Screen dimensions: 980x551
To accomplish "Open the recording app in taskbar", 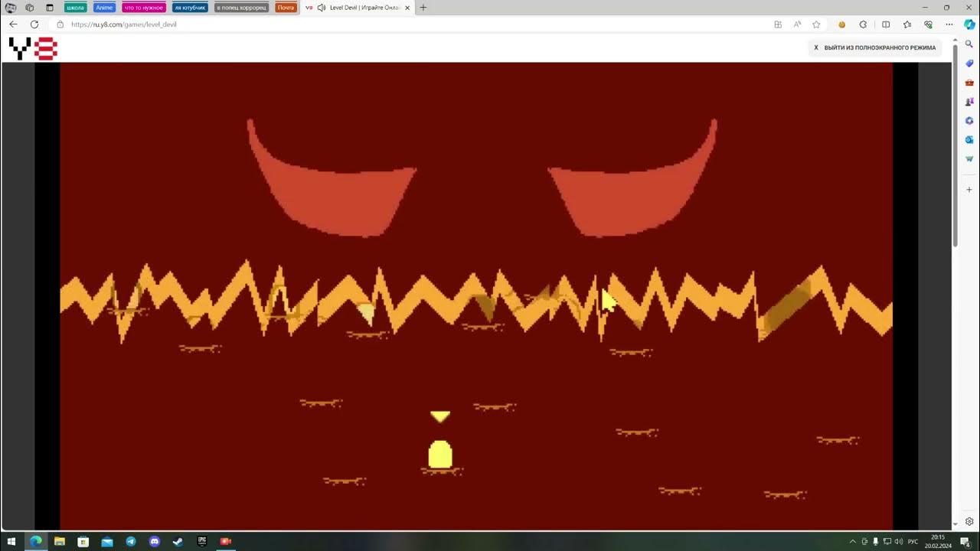I will (x=226, y=542).
